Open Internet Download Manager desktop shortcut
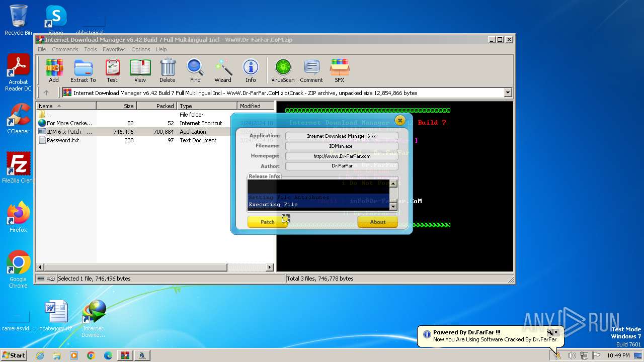The height and width of the screenshot is (362, 644). coord(94,319)
